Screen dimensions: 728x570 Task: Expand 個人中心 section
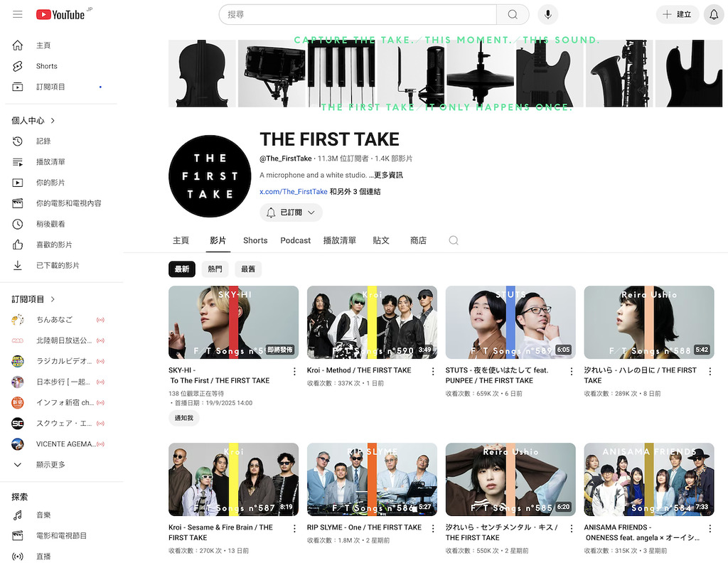click(x=33, y=121)
